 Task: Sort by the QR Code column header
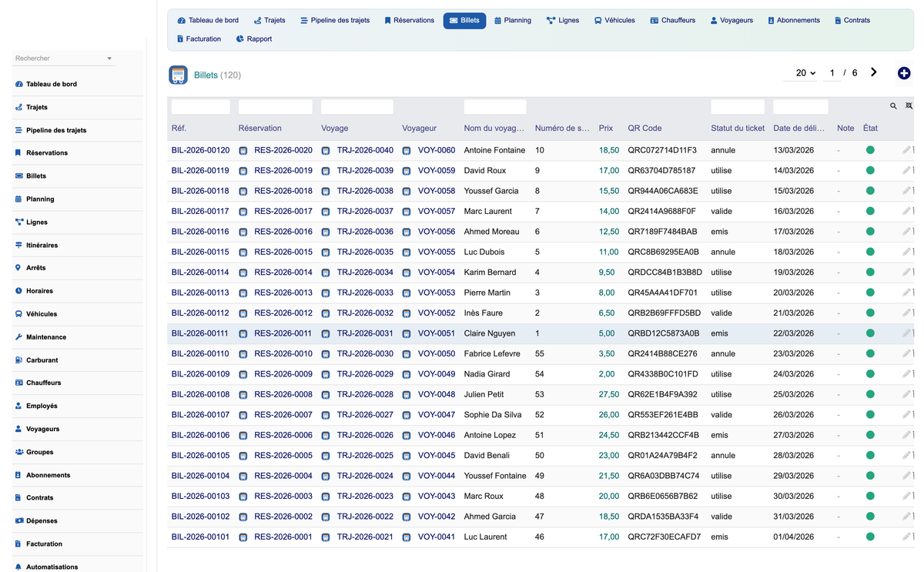tap(644, 129)
